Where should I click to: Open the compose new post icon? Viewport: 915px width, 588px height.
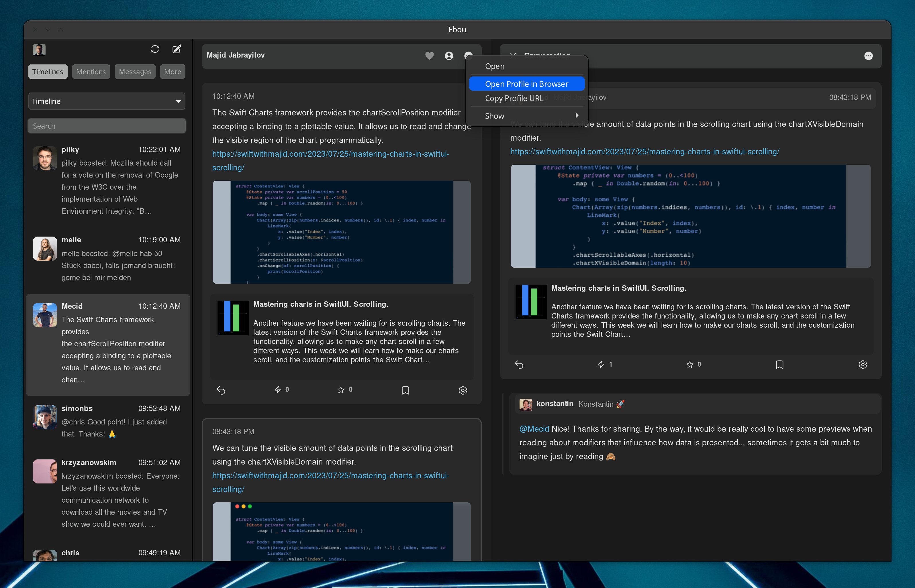click(177, 49)
